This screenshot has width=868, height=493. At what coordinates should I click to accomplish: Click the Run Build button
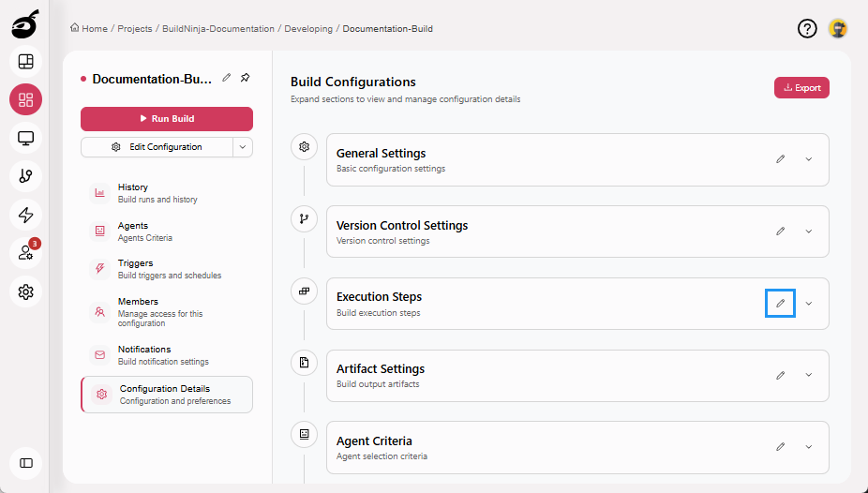click(167, 118)
